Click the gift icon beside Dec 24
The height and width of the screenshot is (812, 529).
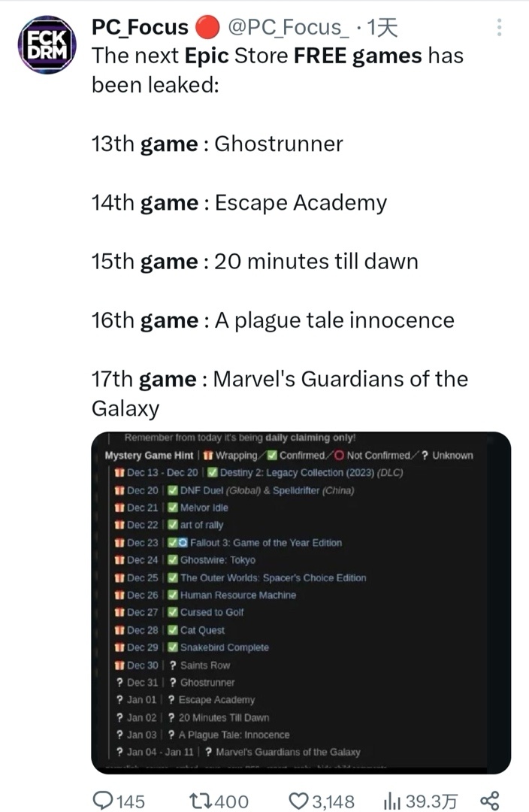119,560
